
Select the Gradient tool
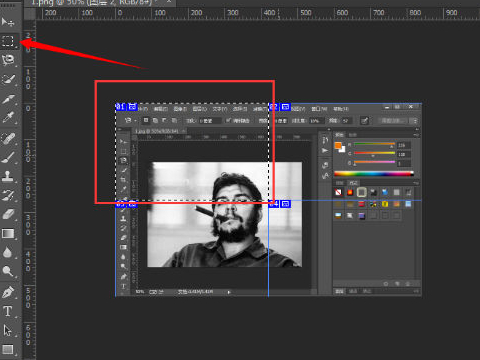pos(8,233)
